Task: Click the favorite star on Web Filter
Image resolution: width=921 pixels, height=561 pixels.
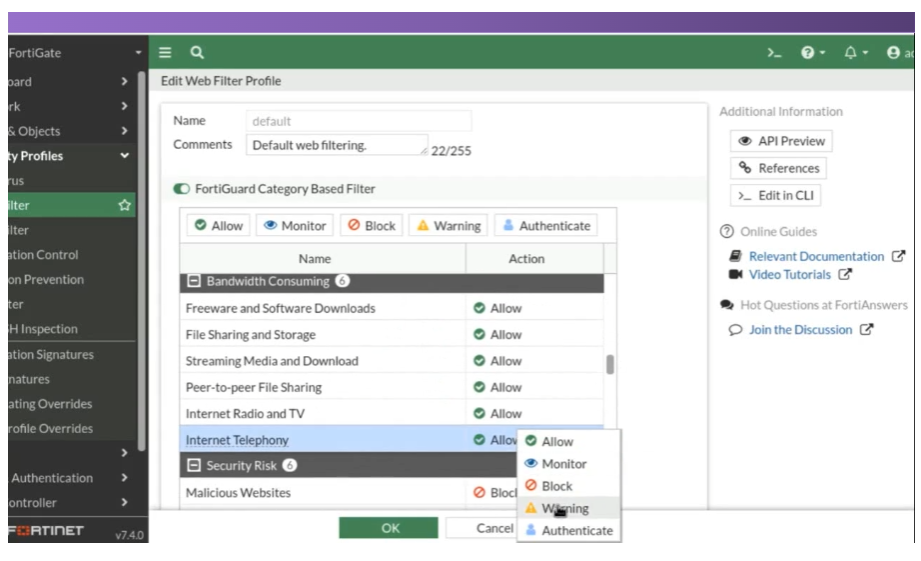Action: 125,205
